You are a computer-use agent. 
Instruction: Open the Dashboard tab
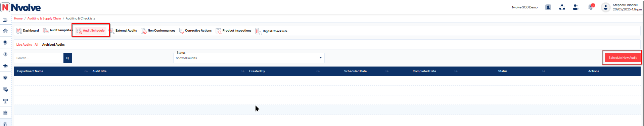28,31
